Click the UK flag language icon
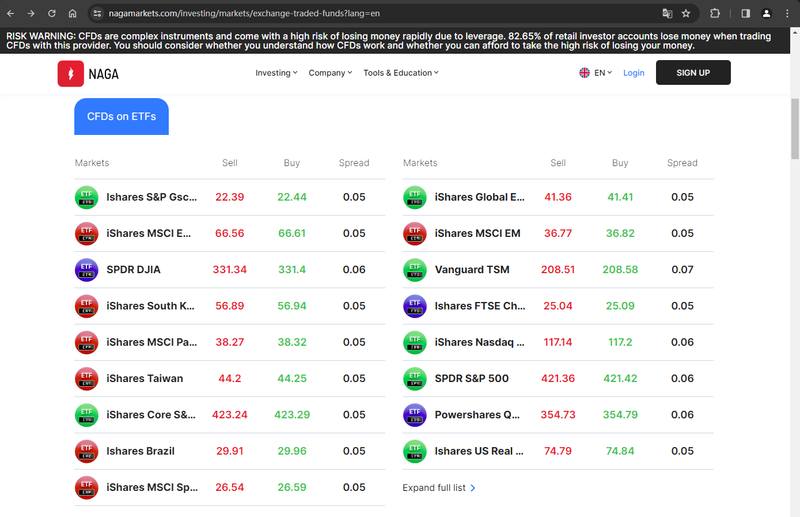 click(x=584, y=72)
